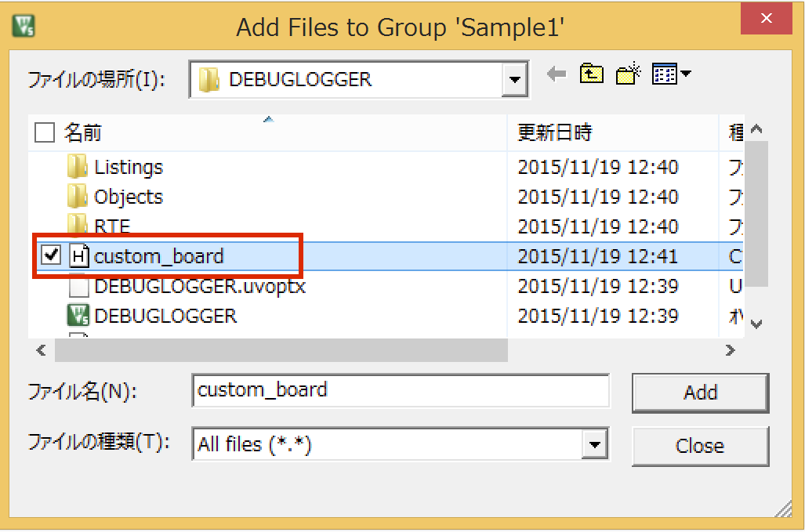Expand the DEBUGLOGGER location dropdown
This screenshot has width=805, height=532.
click(514, 80)
